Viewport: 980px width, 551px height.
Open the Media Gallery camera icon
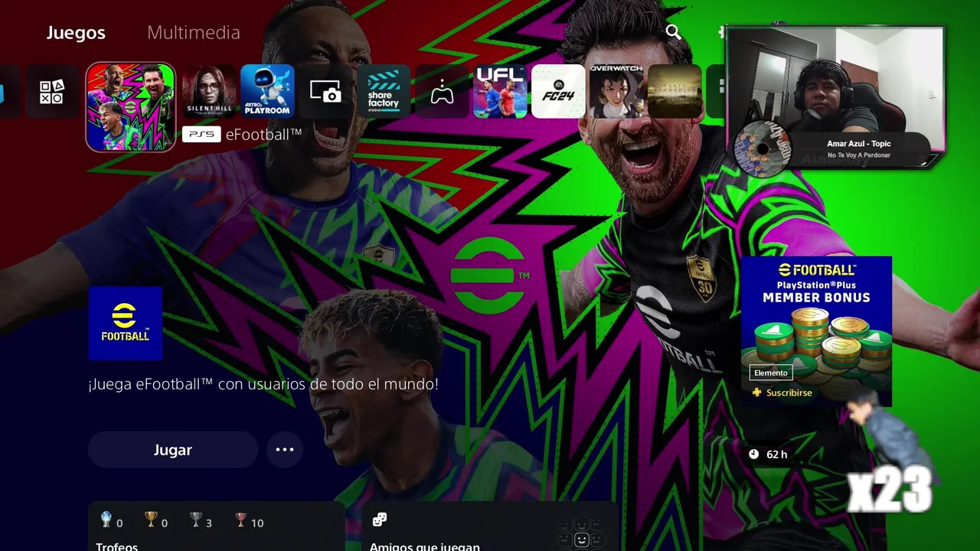pyautogui.click(x=325, y=92)
